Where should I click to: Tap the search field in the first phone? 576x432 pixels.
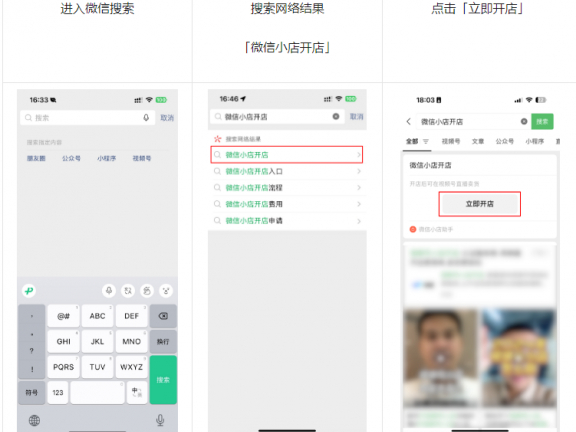tap(87, 118)
